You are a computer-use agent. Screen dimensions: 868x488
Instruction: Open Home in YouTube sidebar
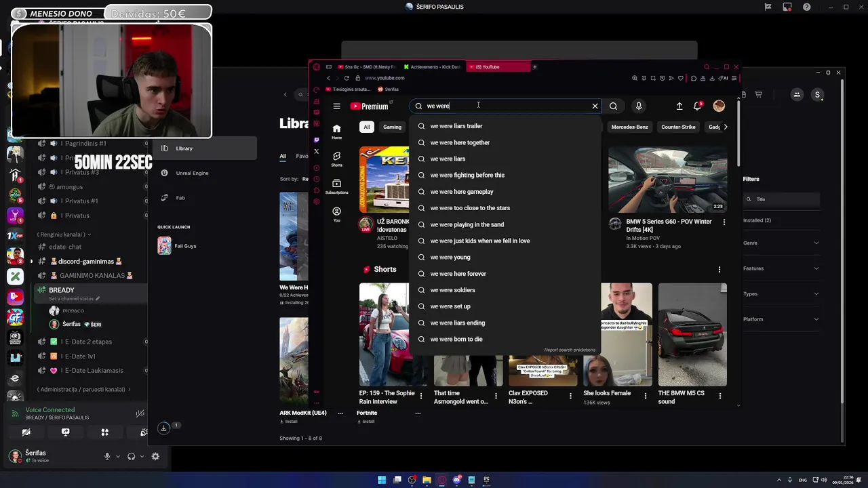coord(336,132)
